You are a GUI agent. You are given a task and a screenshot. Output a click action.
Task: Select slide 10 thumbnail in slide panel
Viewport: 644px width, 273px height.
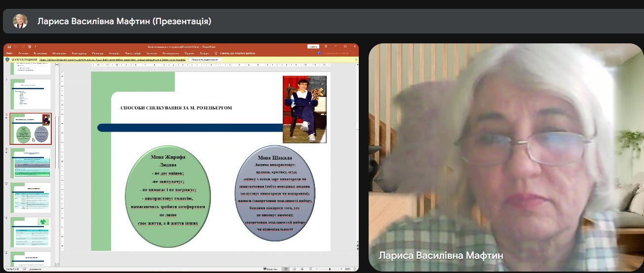[31, 197]
